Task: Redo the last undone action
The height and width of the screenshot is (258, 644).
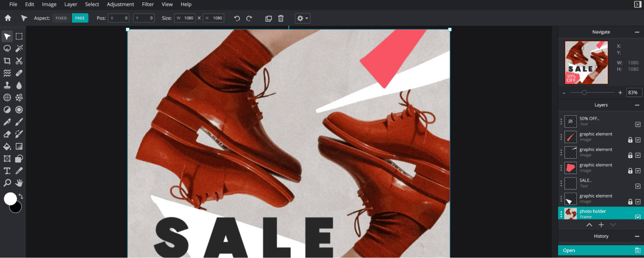Action: 249,18
